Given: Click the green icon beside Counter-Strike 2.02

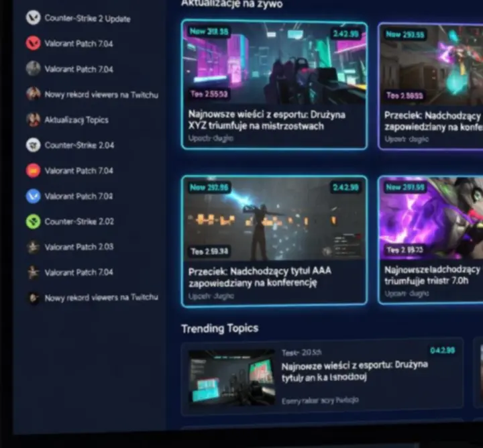Looking at the screenshot, I should coord(33,221).
